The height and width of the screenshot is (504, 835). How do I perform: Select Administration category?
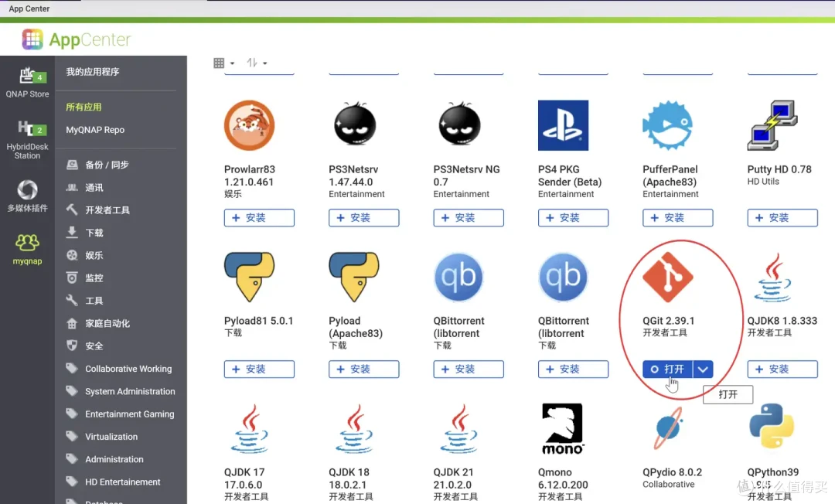114,459
